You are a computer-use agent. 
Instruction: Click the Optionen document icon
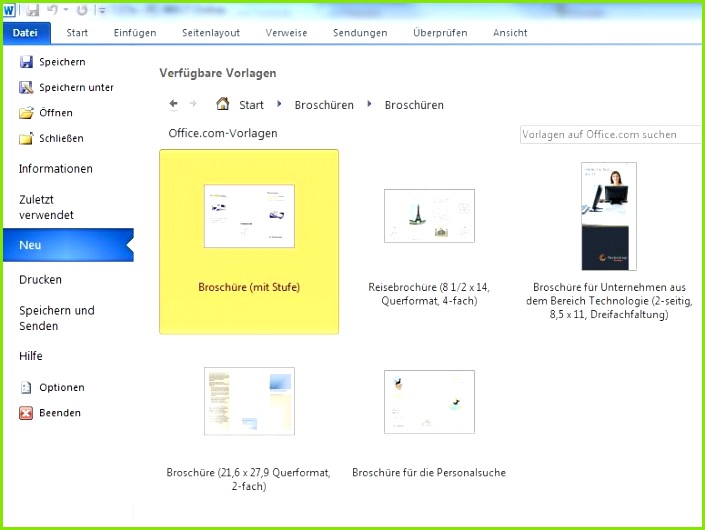coord(26,387)
